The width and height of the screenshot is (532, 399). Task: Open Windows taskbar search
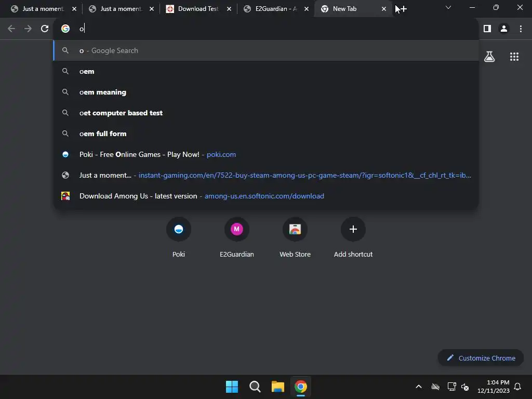(x=255, y=387)
